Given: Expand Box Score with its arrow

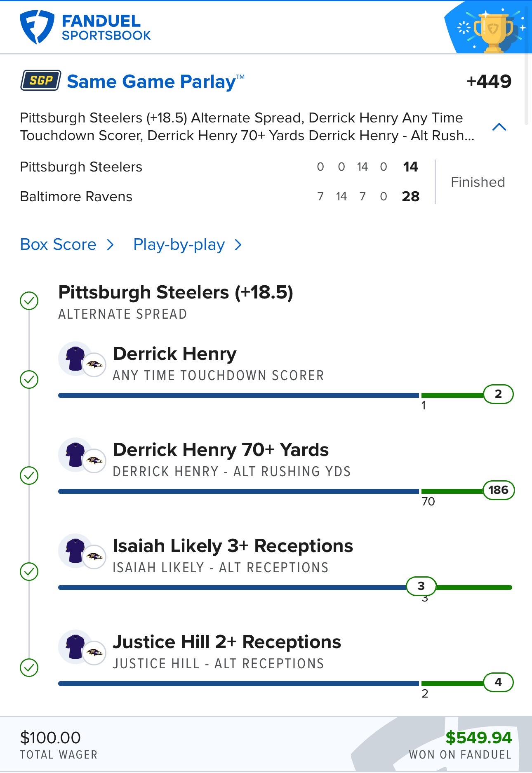Looking at the screenshot, I should [110, 245].
